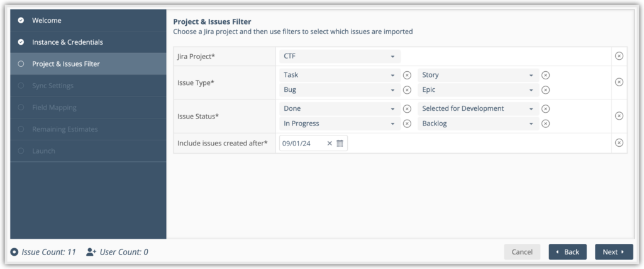The height and width of the screenshot is (269, 644).
Task: Remove the Backlog status filter
Action: [545, 123]
